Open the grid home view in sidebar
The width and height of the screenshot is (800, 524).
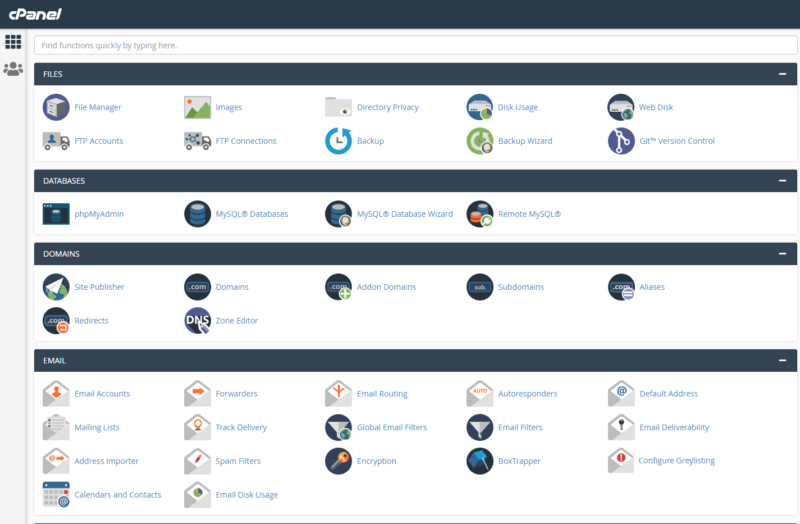13,42
